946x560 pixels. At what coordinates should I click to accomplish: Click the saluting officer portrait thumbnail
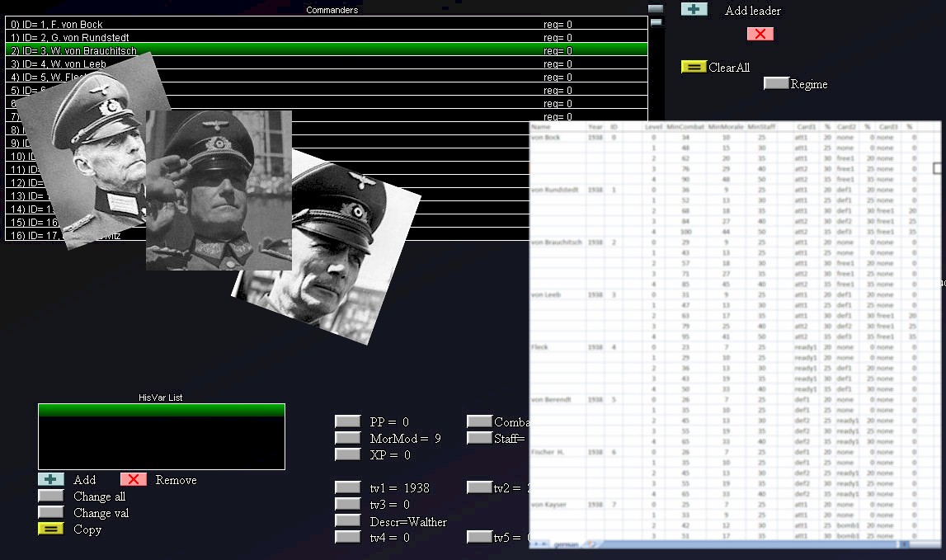point(219,190)
